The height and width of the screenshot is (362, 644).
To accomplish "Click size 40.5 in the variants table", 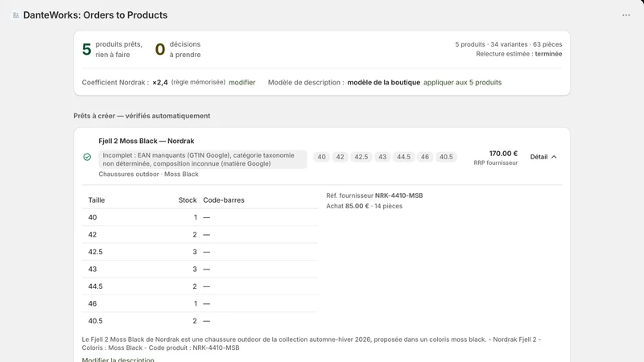I will pos(95,320).
